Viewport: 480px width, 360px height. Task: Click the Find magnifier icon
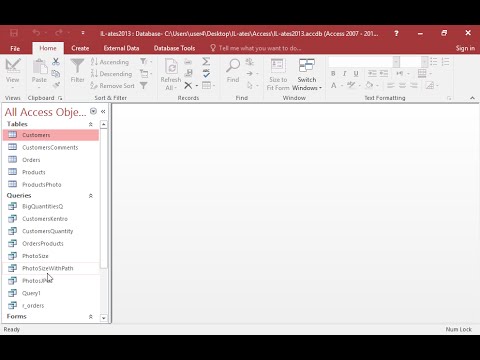coord(233,66)
